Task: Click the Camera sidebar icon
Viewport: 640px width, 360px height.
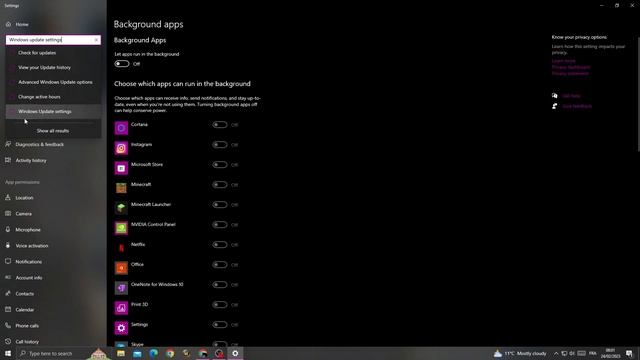Action: (x=8, y=213)
